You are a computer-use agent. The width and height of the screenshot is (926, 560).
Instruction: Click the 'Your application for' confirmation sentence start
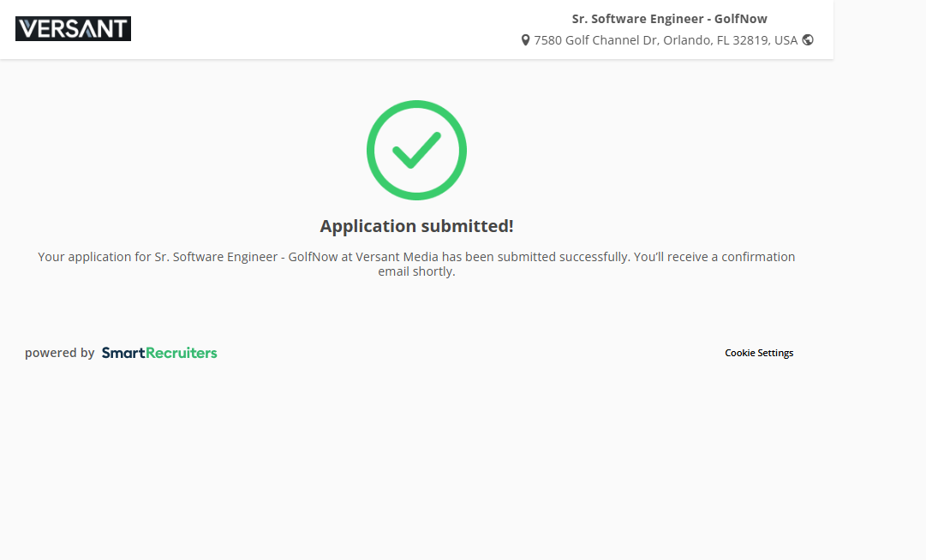click(94, 257)
